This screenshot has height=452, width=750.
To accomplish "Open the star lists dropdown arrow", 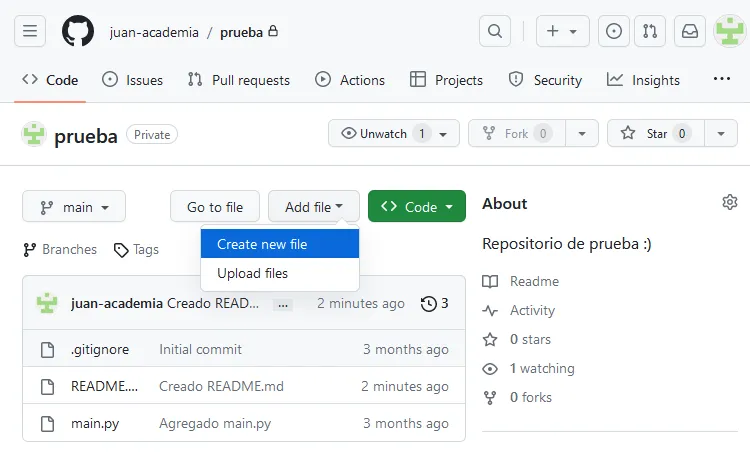I will pyautogui.click(x=720, y=133).
